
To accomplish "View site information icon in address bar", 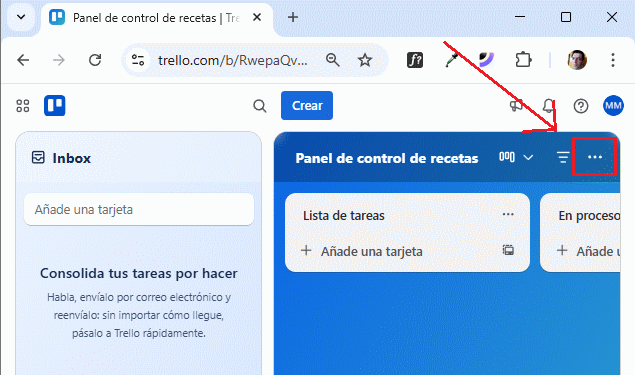I will [138, 60].
